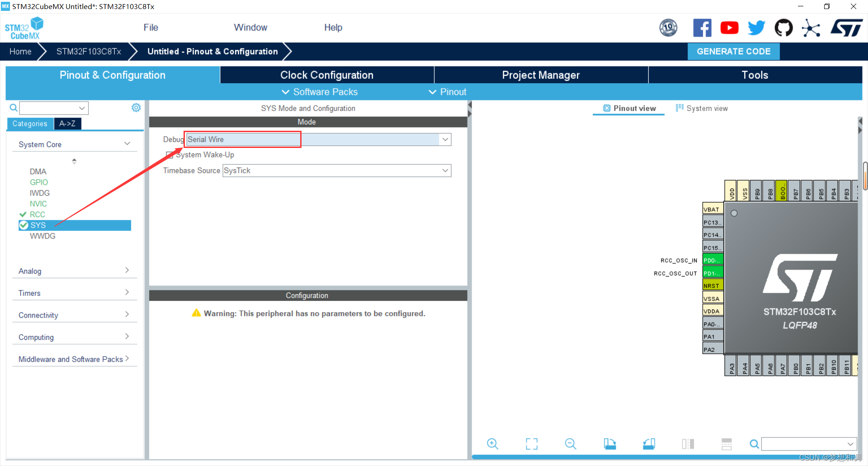This screenshot has height=466, width=868.
Task: Click the warning triangle in Configuration
Action: [196, 313]
